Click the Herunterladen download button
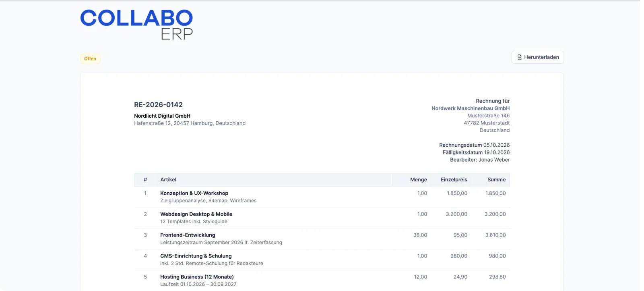Screen dimensions: 644x291 pyautogui.click(x=538, y=57)
